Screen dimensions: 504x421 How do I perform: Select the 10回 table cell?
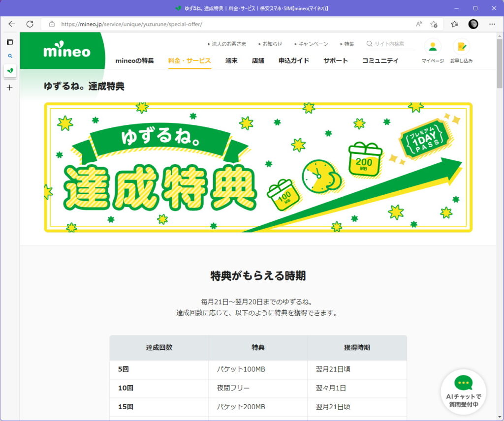click(x=159, y=388)
